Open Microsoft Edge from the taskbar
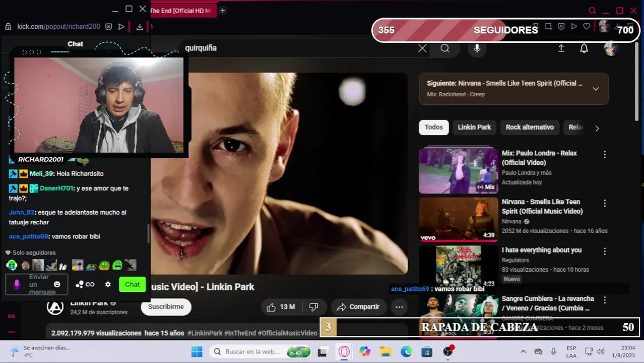The height and width of the screenshot is (363, 644). [x=406, y=352]
